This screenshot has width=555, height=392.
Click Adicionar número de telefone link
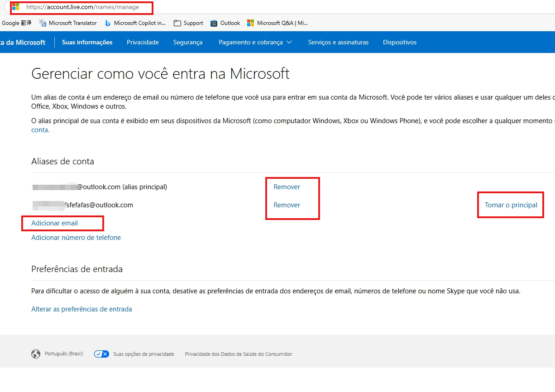tap(76, 238)
